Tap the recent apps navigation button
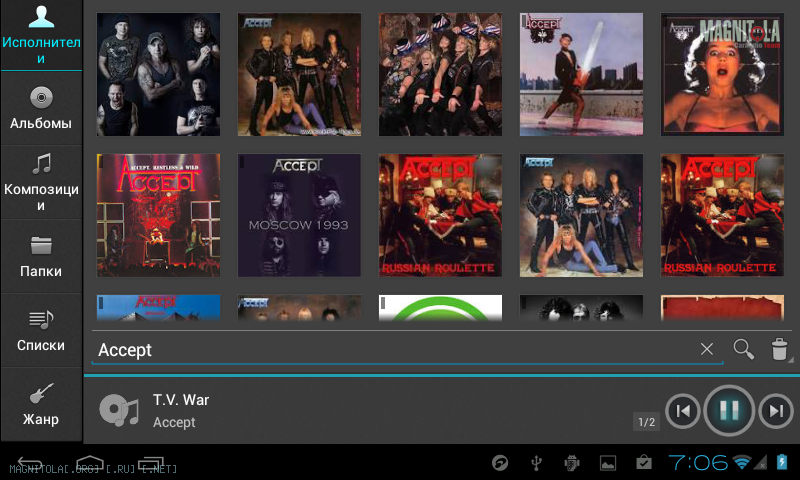 [151, 463]
